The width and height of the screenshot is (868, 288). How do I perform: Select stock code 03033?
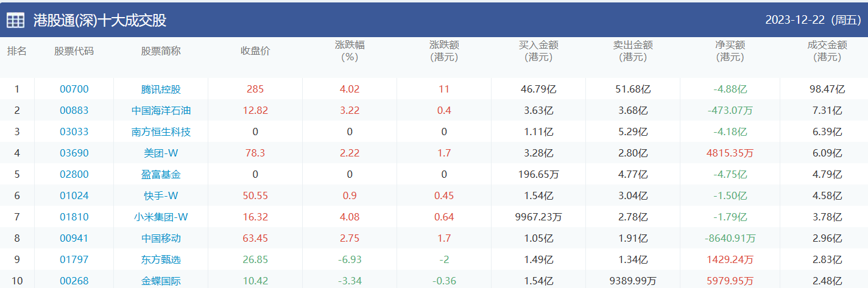pyautogui.click(x=74, y=132)
